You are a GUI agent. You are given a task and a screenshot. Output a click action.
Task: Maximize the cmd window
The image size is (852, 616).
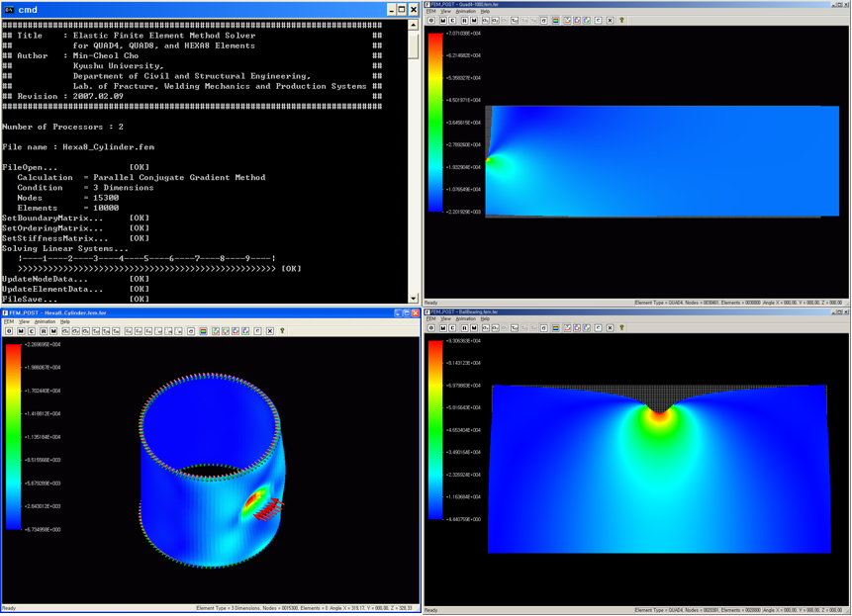[x=402, y=9]
